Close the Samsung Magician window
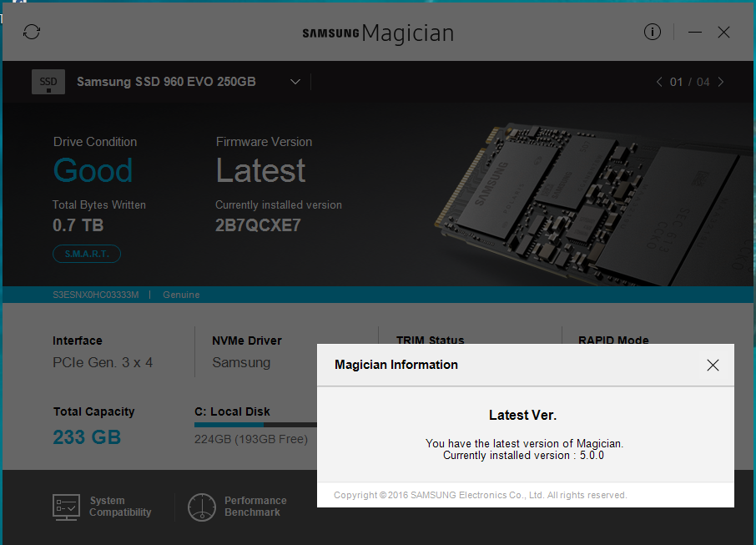Image resolution: width=756 pixels, height=545 pixels. pyautogui.click(x=723, y=33)
